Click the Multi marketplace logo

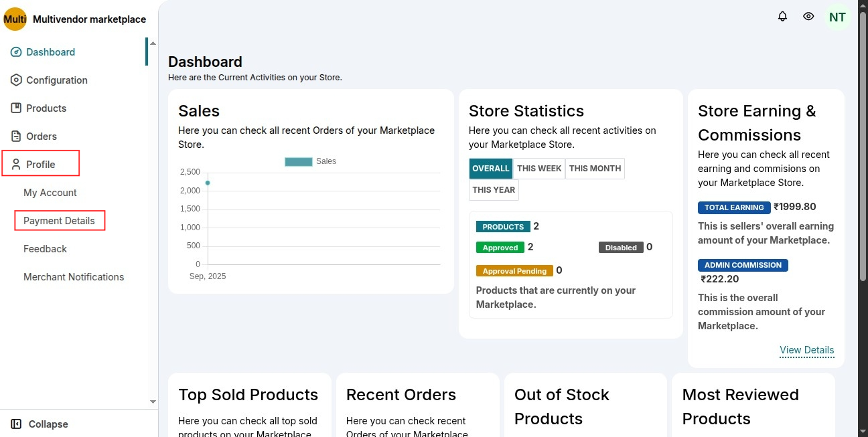click(x=15, y=19)
